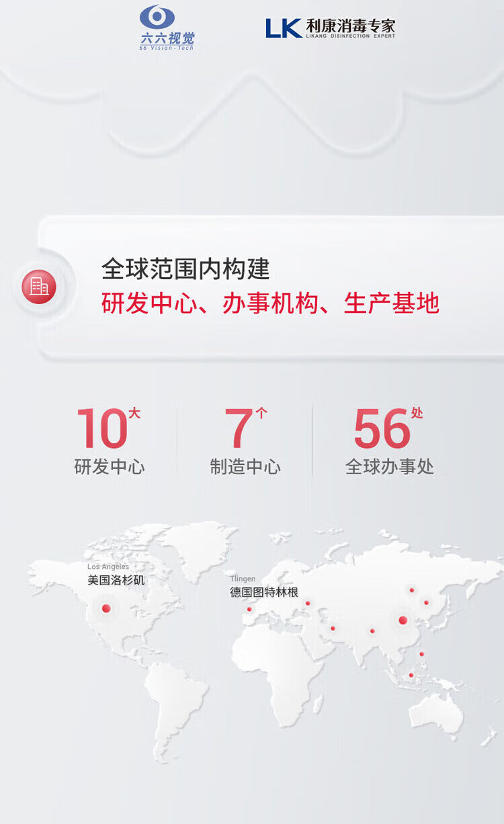Click the northernmost red dot in northeast China
The width and height of the screenshot is (504, 824).
pos(412,591)
